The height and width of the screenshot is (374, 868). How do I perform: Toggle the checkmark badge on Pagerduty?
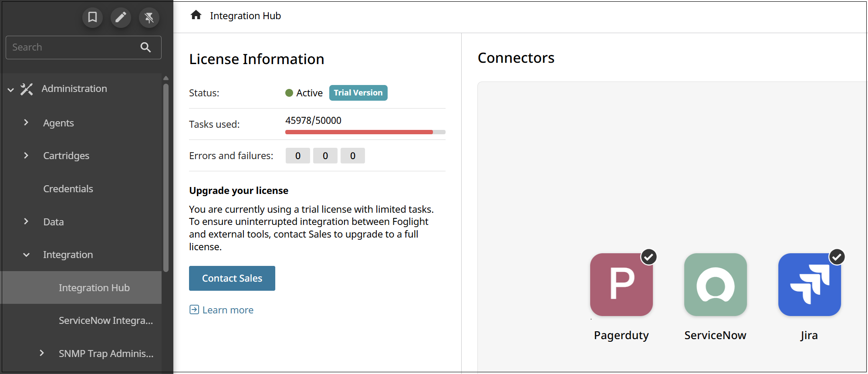pos(648,257)
